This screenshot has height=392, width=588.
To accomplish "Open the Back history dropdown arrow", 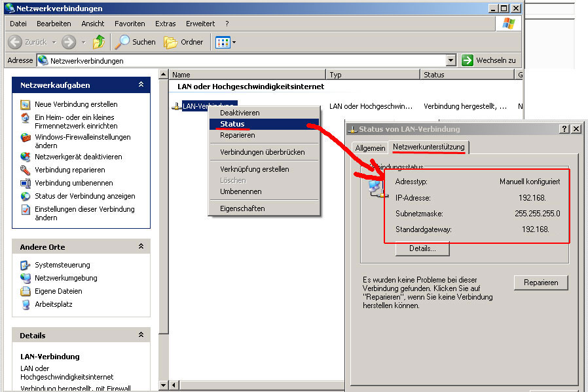I will (x=54, y=43).
